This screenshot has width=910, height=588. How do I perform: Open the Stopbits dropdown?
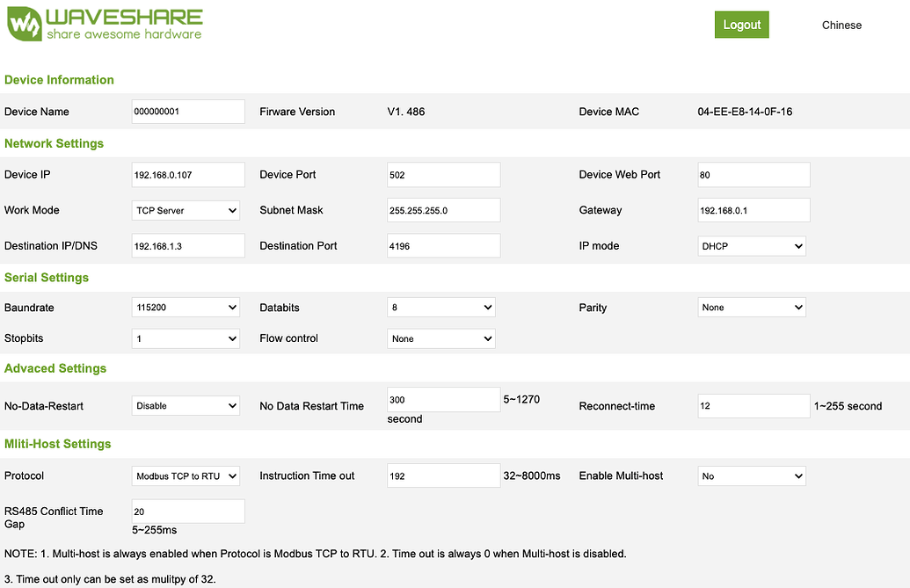(186, 338)
